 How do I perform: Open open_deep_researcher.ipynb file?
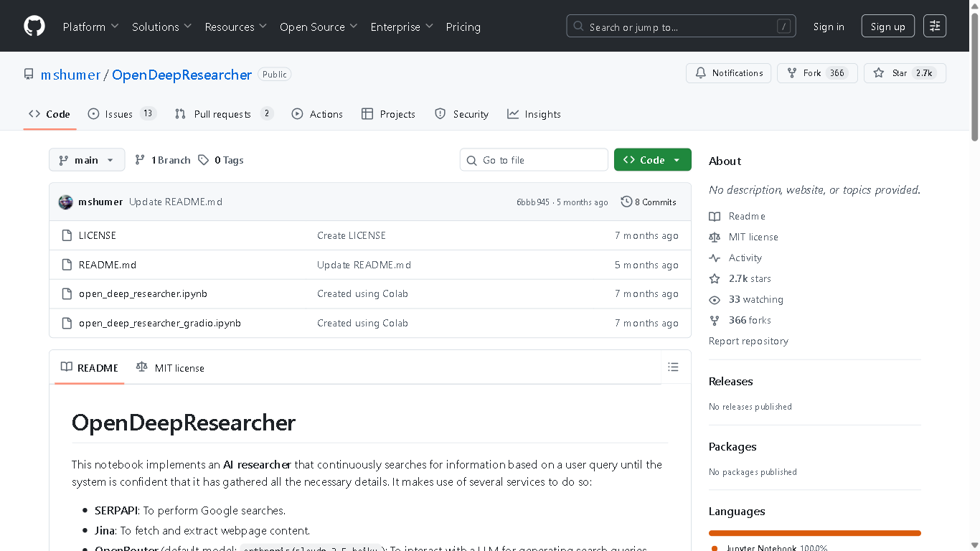pyautogui.click(x=143, y=293)
